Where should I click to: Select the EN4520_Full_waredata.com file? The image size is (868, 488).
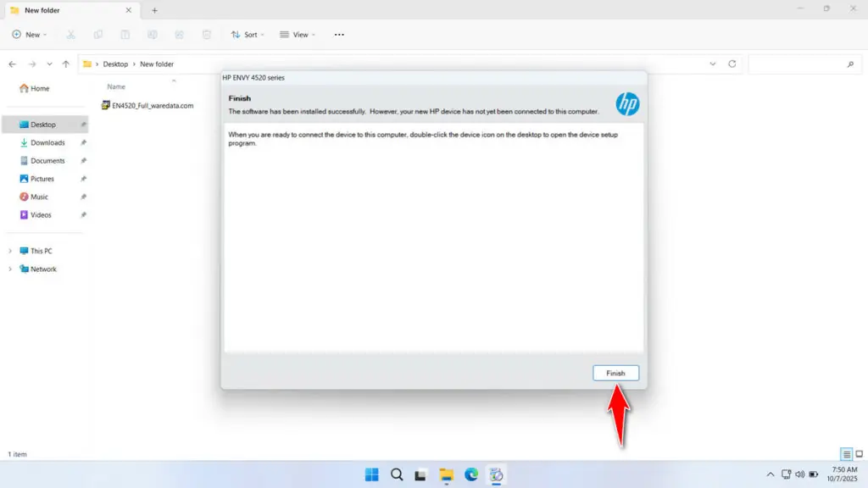[x=153, y=106]
